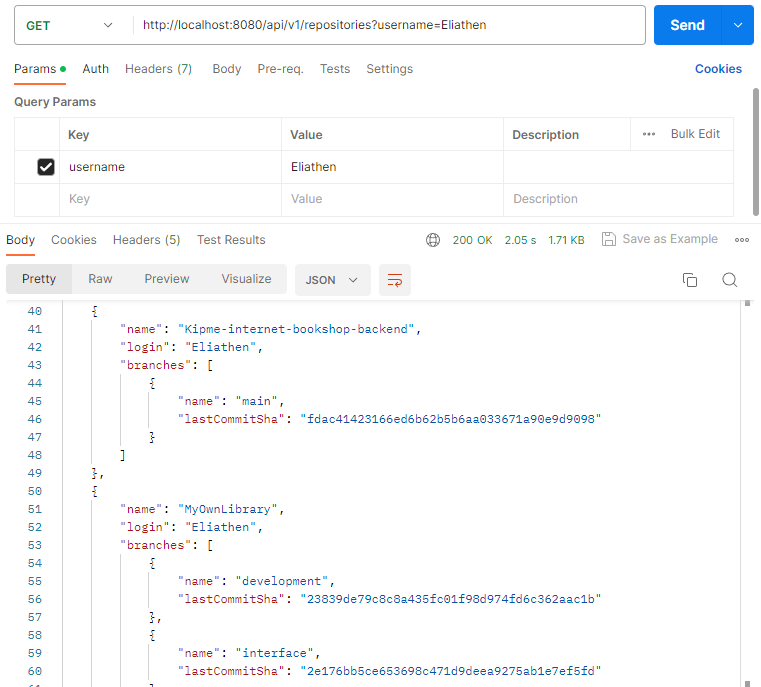Select the Pretty view
Screen dimensions: 761x687
[x=39, y=279]
